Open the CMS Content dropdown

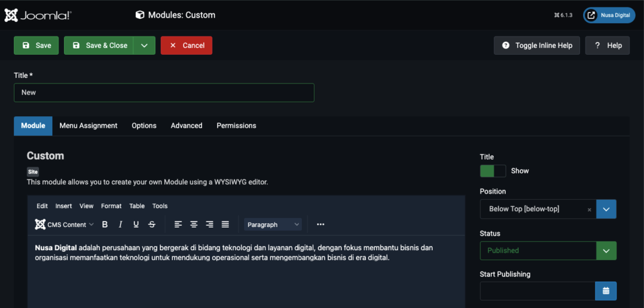point(65,224)
